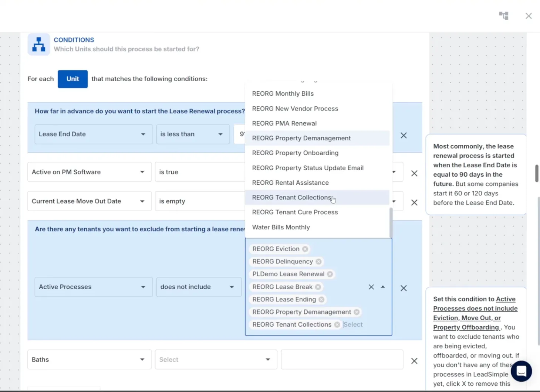The image size is (540, 392).
Task: Open the Active on PM Software dropdown
Action: click(90, 172)
